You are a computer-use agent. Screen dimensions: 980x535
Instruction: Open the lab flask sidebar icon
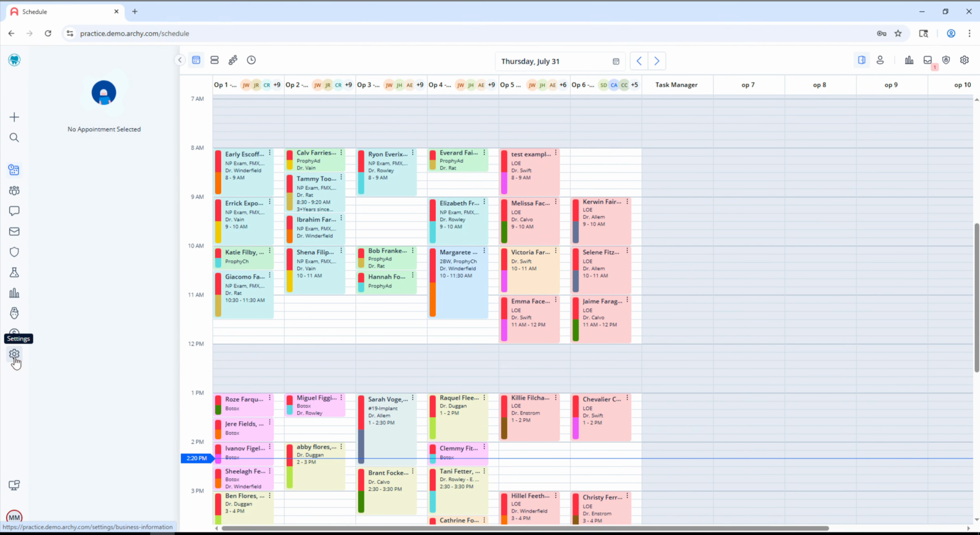pos(14,272)
